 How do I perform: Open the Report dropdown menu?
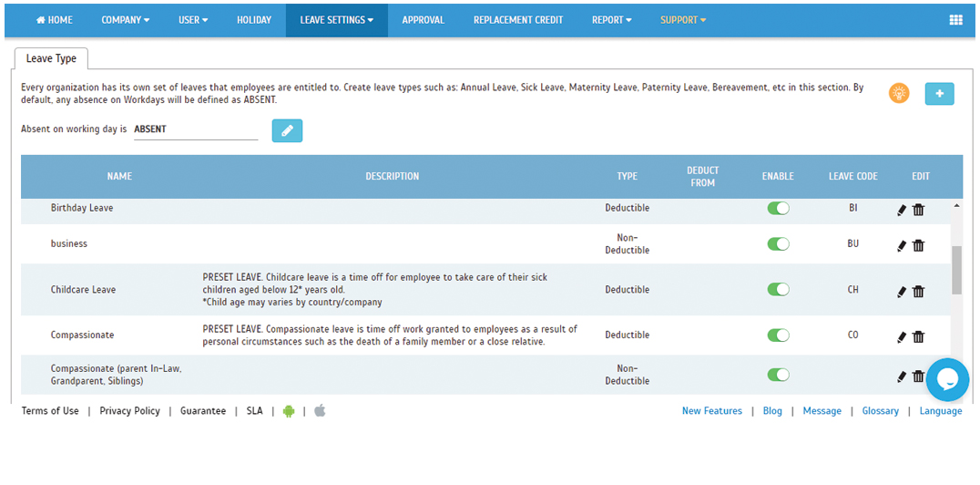tap(612, 20)
